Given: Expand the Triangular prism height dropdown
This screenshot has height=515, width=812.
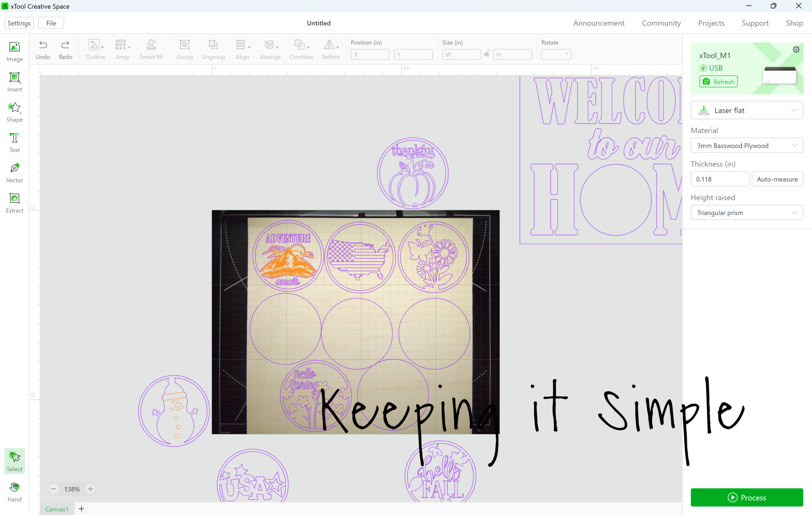Looking at the screenshot, I should [x=747, y=213].
